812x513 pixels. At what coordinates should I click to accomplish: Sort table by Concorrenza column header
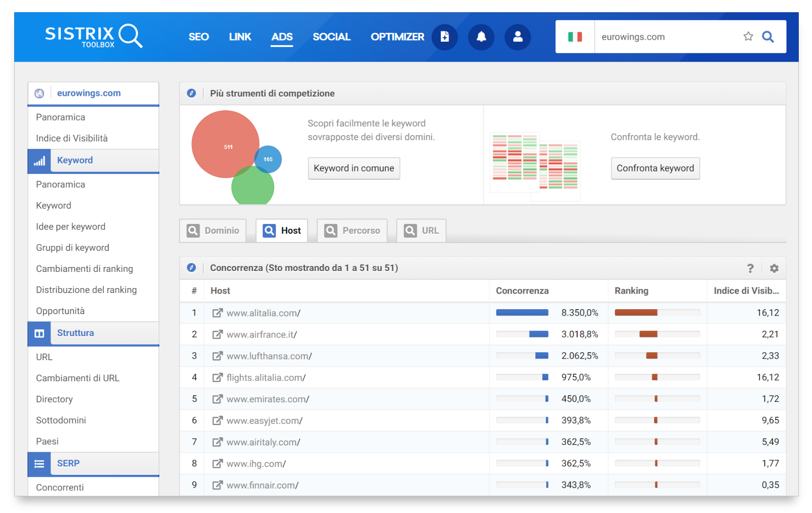[x=522, y=291]
